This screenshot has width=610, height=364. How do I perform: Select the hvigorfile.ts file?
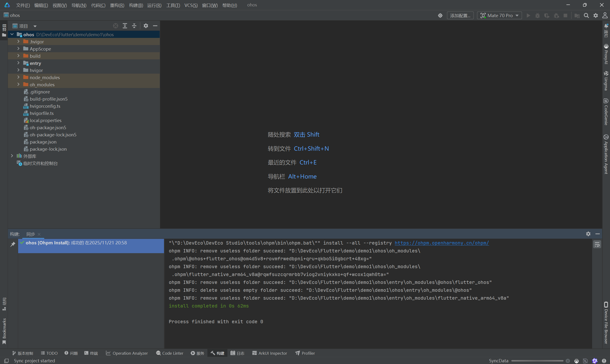[84, 113]
